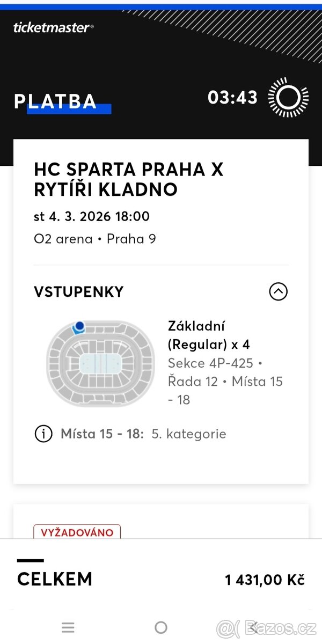Select the Základní (Regular) x 4 ticket label
The height and width of the screenshot is (644, 322).
(209, 335)
